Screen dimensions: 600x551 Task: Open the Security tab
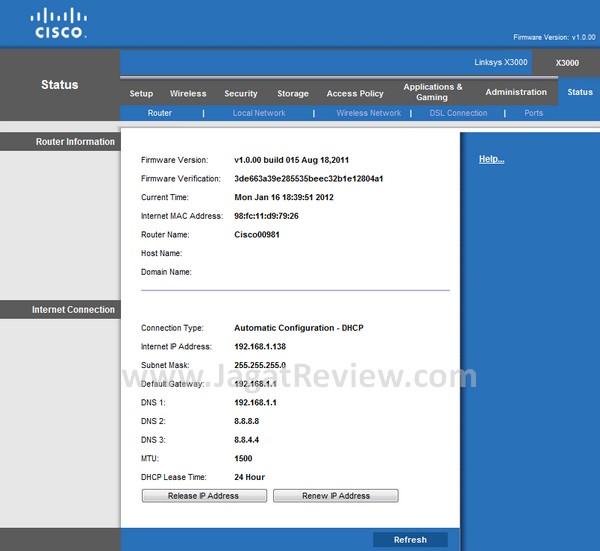[241, 93]
